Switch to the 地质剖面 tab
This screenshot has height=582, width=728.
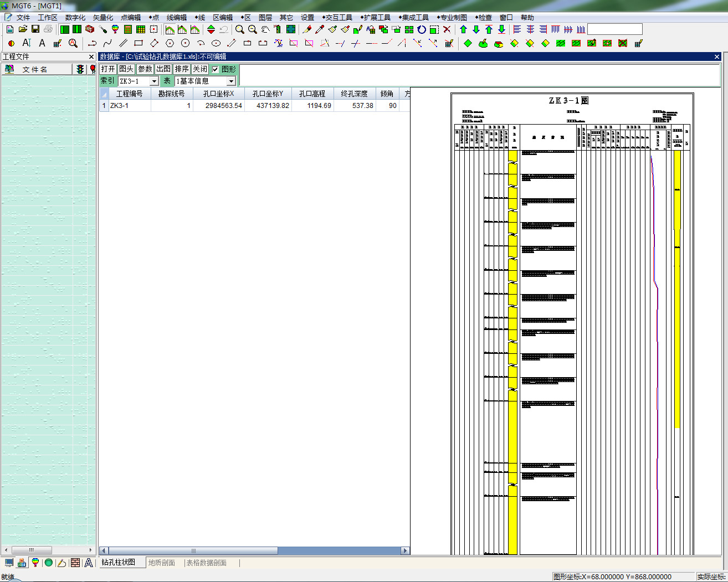162,563
